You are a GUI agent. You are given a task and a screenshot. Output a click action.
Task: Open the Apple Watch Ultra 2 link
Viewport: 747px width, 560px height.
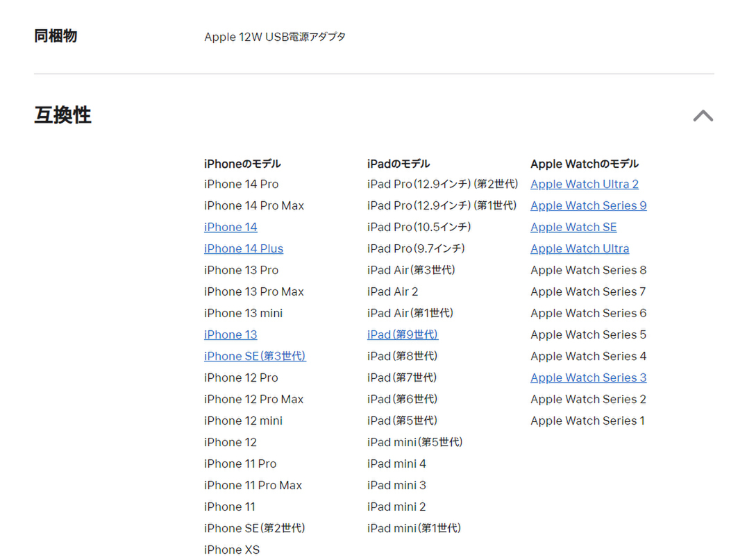coord(584,184)
